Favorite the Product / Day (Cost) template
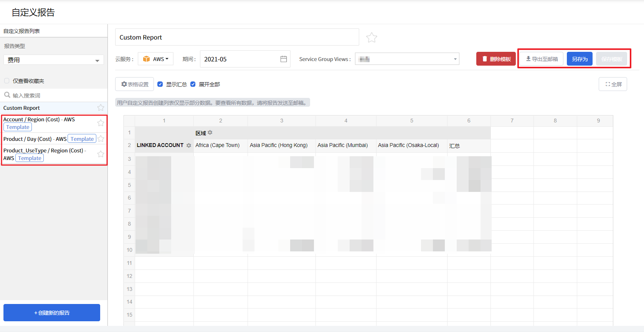This screenshot has height=332, width=644. click(x=101, y=139)
